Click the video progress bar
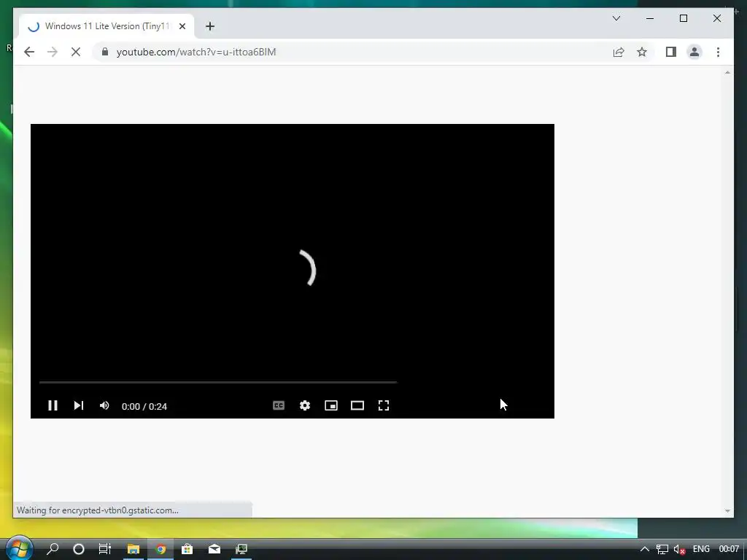This screenshot has width=747, height=560. [217, 382]
